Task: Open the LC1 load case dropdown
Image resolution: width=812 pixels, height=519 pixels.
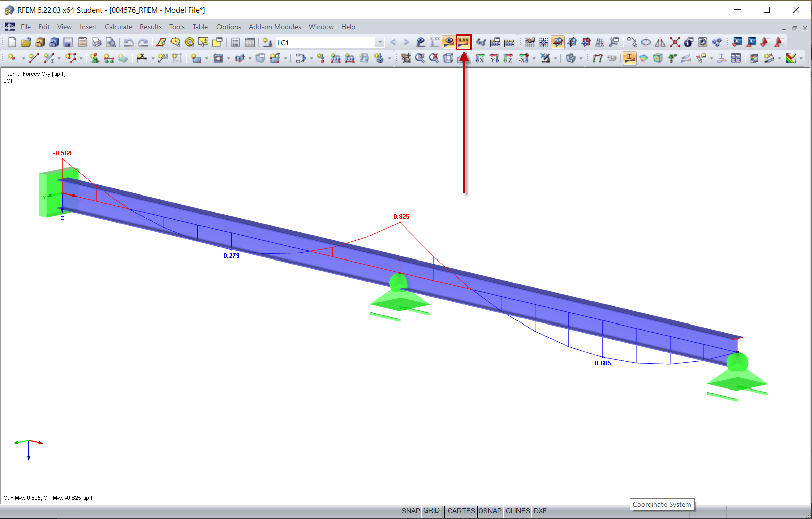Action: [380, 42]
